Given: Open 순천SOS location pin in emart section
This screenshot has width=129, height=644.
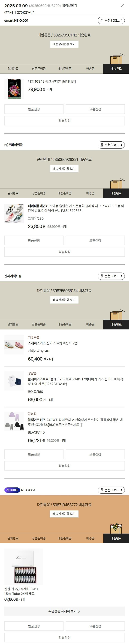Looking at the screenshot, I should click(111, 20).
